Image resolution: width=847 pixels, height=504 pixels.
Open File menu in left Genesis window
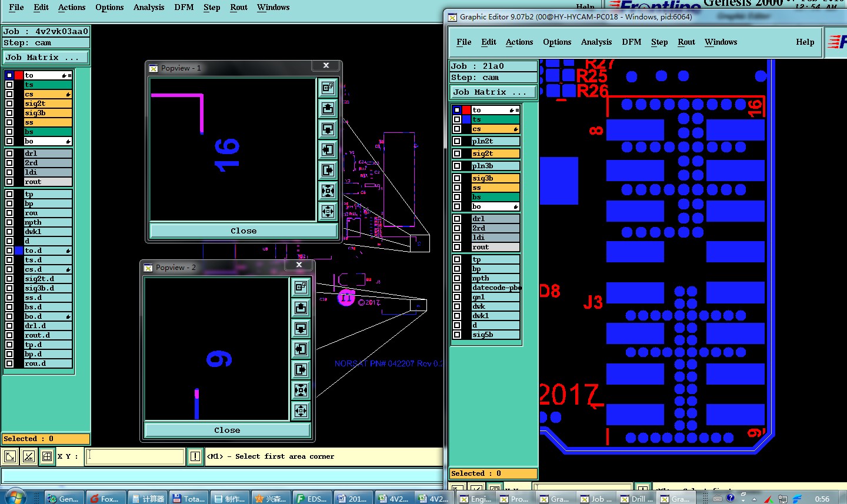(x=16, y=8)
